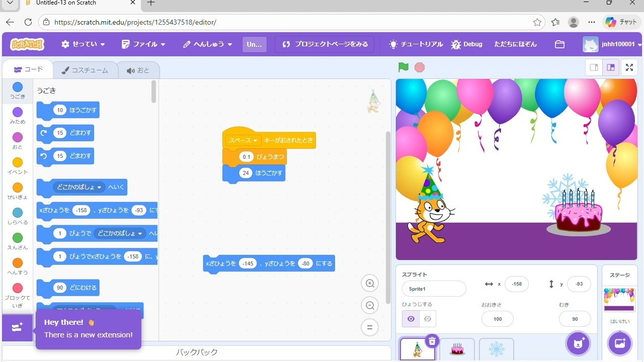This screenshot has height=362, width=644.
Task: Select the イベント yellow category swatch
Action: click(18, 162)
